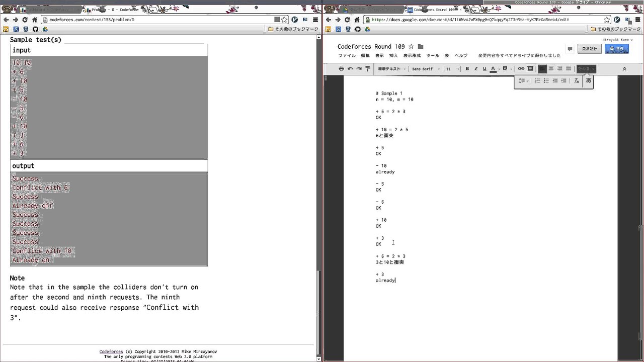Click the print icon in Google Docs toolbar

click(x=341, y=69)
